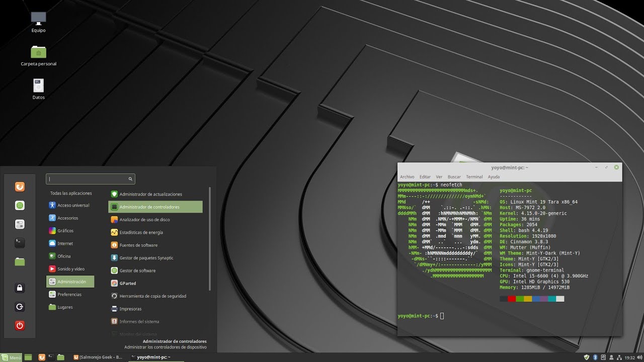Click the Bluetooth tray icon
644x362 pixels.
(x=594, y=357)
